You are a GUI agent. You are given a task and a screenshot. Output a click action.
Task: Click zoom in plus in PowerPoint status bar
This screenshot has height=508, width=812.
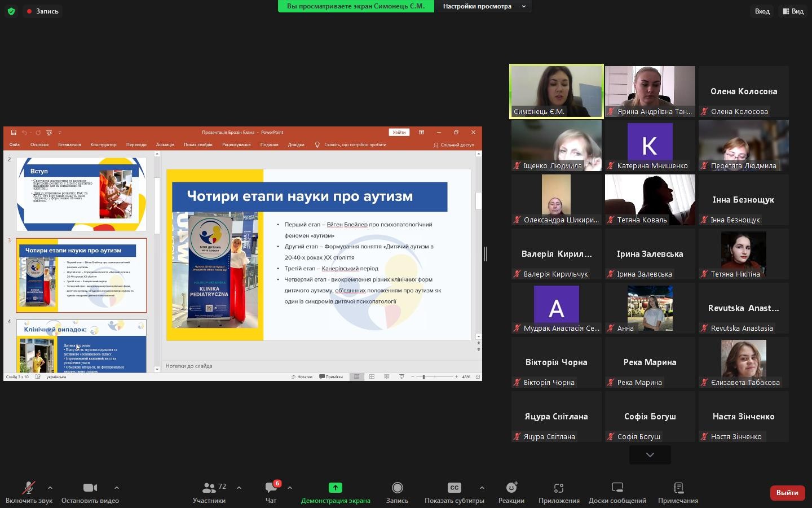tap(456, 377)
